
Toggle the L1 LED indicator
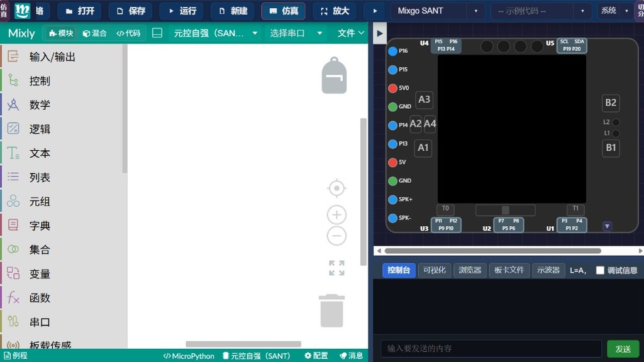click(x=616, y=133)
